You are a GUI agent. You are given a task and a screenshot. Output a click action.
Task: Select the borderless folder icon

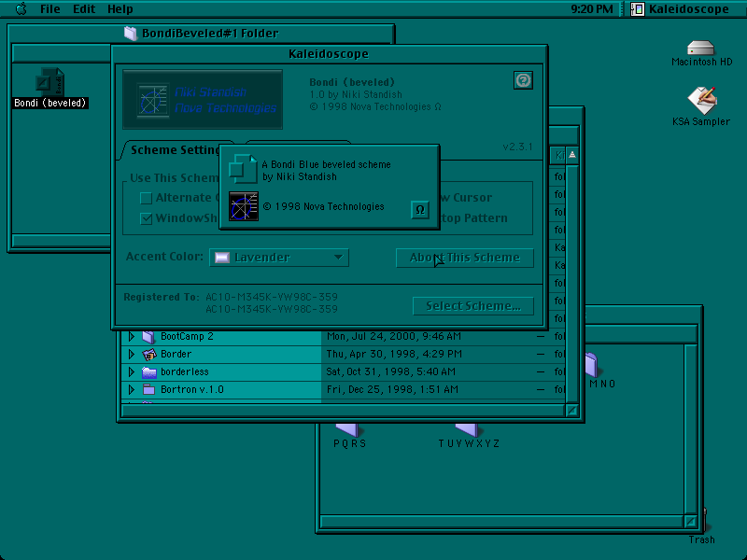pos(149,371)
